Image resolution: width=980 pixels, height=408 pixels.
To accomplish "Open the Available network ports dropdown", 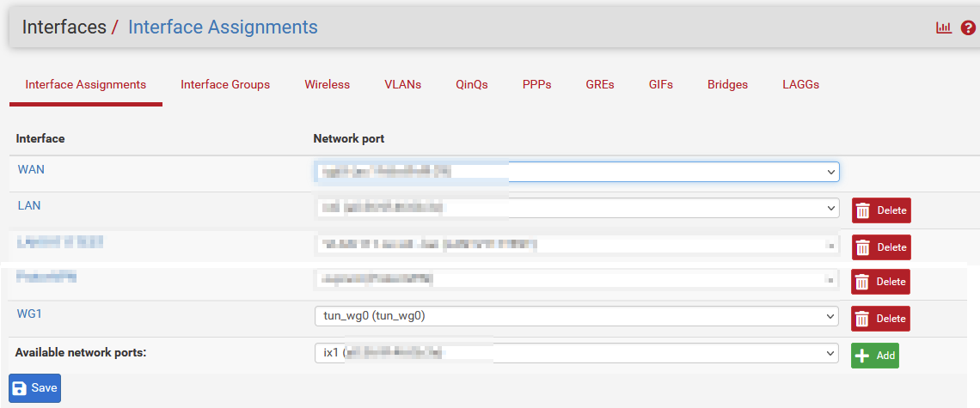I will [x=576, y=353].
